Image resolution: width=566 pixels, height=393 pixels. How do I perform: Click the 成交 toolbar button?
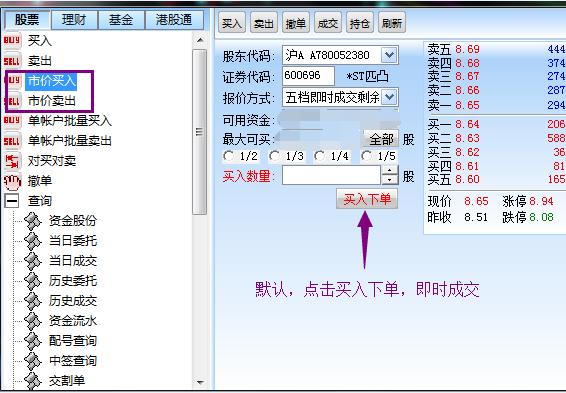click(328, 23)
